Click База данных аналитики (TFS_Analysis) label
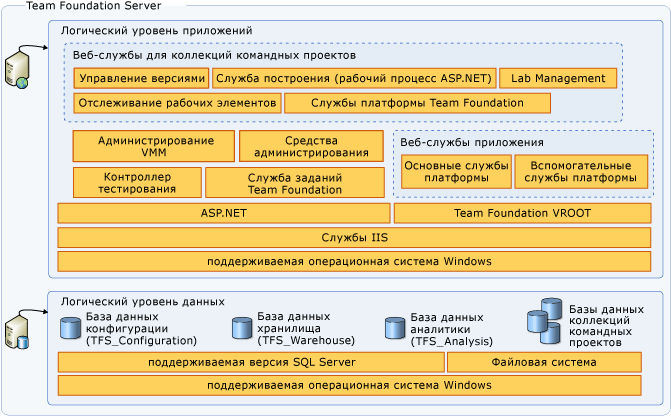This screenshot has width=671, height=416. (x=451, y=329)
